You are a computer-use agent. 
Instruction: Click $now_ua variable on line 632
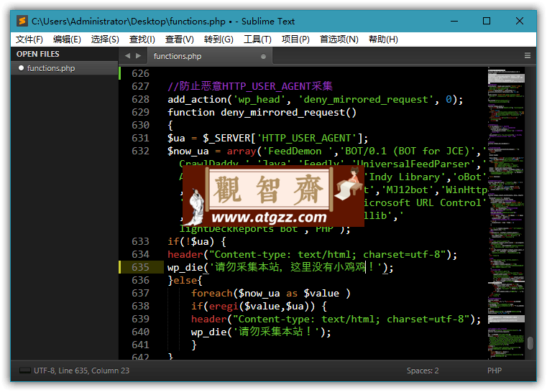(188, 151)
